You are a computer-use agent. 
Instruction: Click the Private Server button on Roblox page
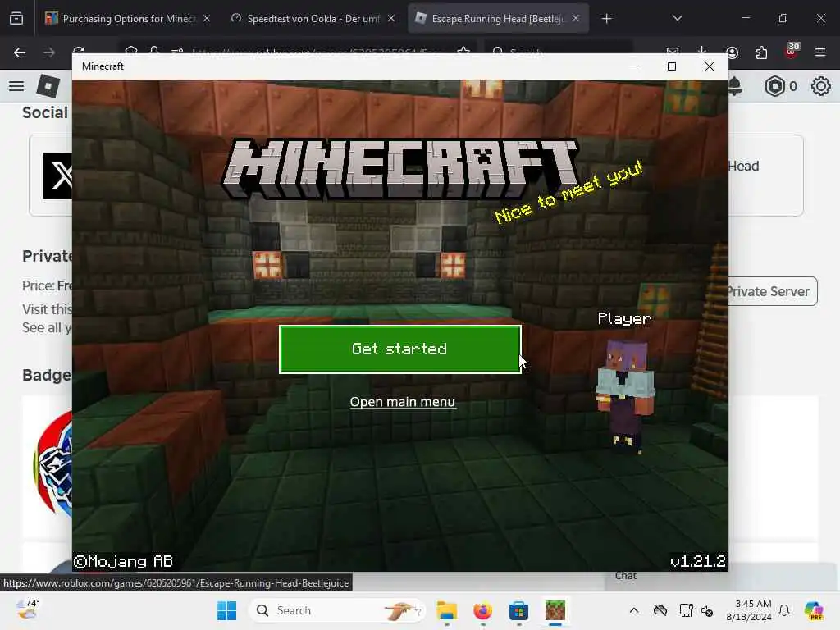click(x=772, y=291)
